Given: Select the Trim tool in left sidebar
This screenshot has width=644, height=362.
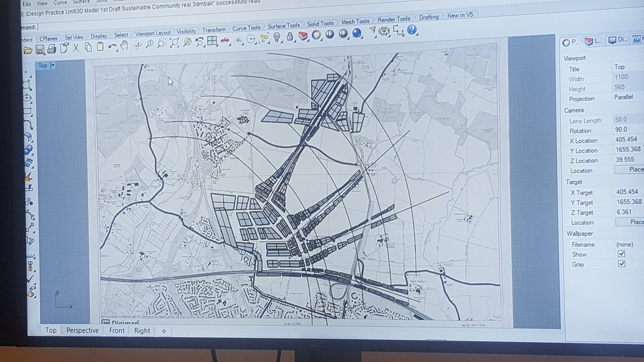Looking at the screenshot, I should [x=30, y=187].
